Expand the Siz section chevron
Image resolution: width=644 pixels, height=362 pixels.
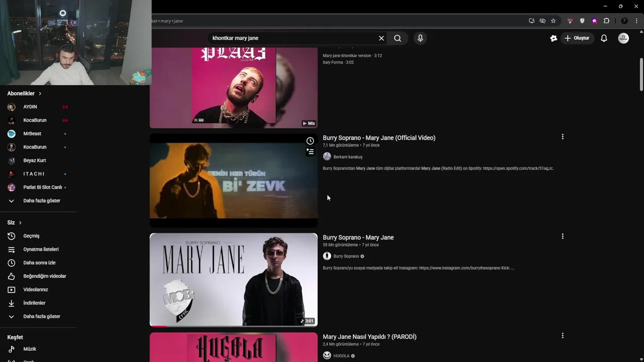pyautogui.click(x=20, y=223)
